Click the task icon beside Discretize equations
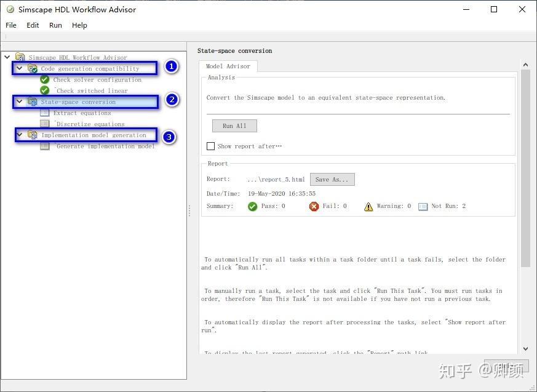Viewport: 537px width, 392px height. [45, 124]
